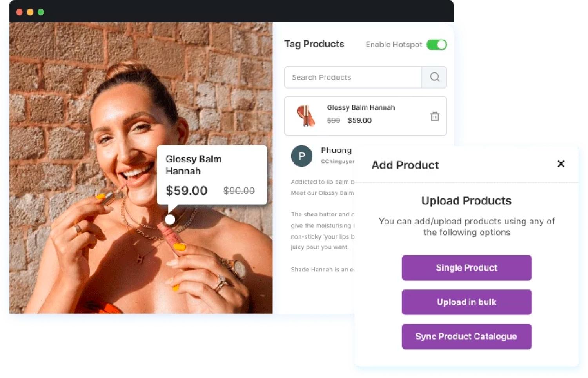Click the Enable Hotspot label text
The height and width of the screenshot is (378, 588).
coord(394,45)
